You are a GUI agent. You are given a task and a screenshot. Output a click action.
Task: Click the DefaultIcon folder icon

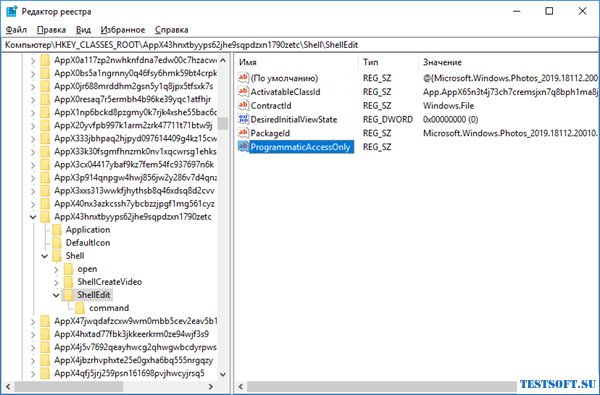click(57, 243)
